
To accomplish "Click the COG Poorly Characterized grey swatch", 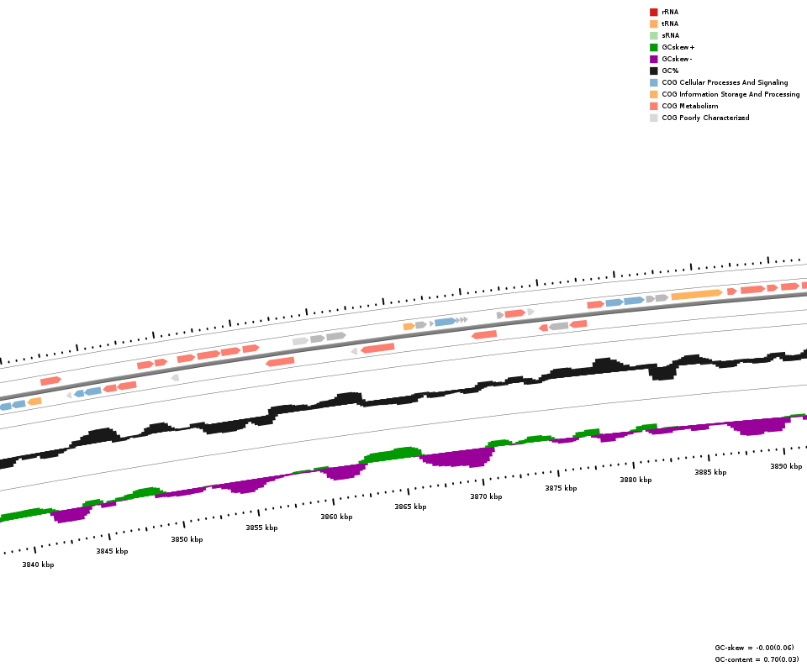I will (x=654, y=118).
